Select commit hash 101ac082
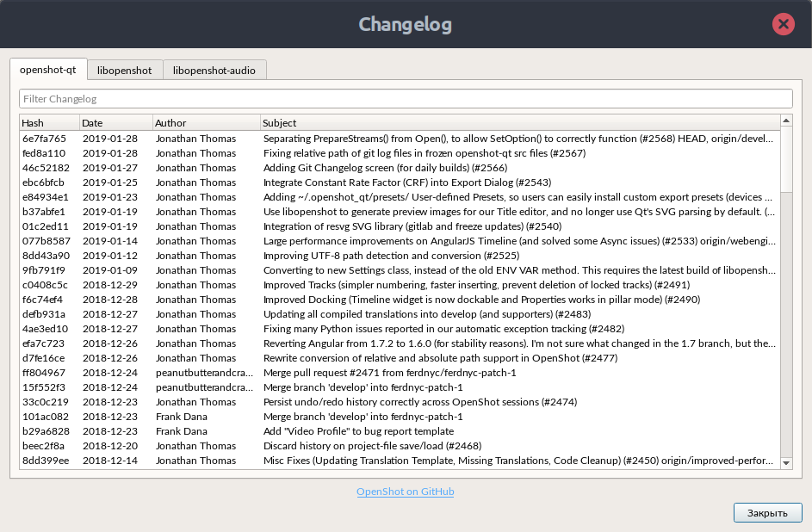This screenshot has height=532, width=812. click(x=46, y=417)
